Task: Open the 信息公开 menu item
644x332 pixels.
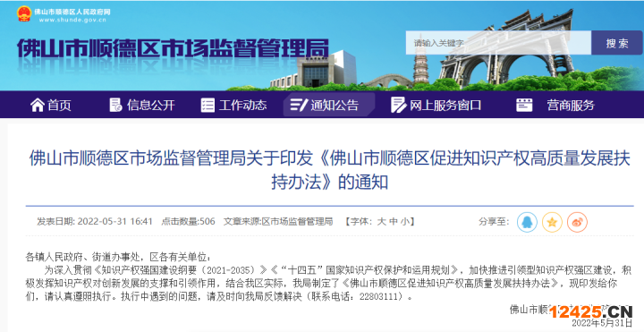Action: pos(151,106)
